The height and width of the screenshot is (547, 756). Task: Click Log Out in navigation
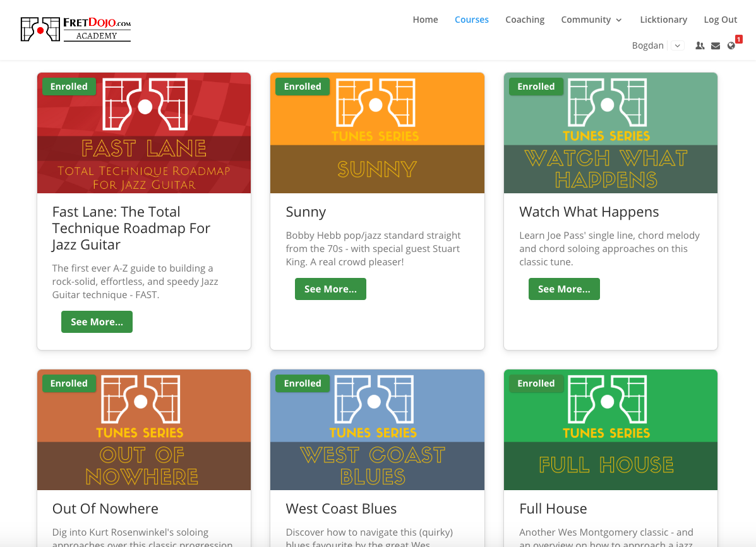[721, 20]
